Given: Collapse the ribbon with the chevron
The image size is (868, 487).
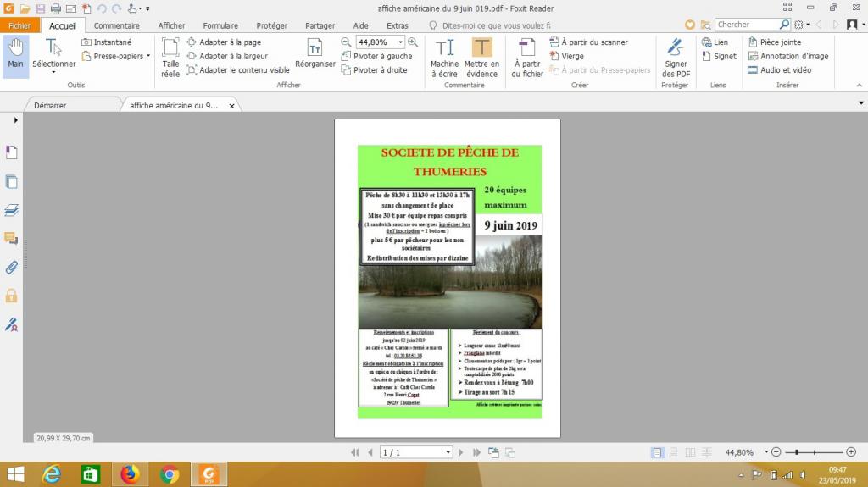Looking at the screenshot, I should click(x=860, y=86).
